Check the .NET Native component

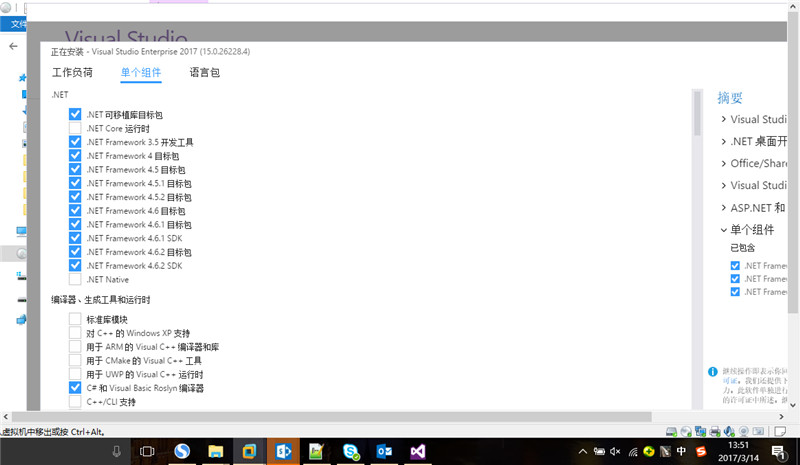click(x=75, y=279)
